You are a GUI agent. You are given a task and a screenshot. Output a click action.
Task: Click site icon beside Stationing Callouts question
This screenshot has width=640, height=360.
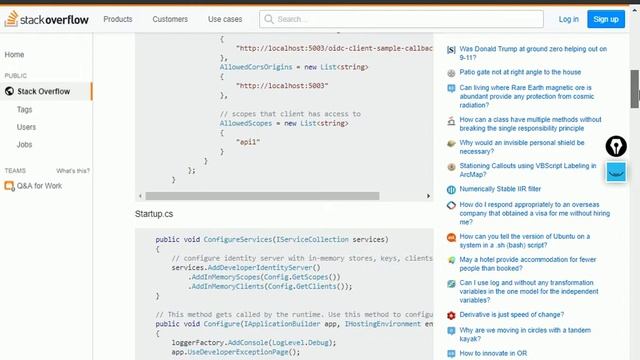pos(451,167)
